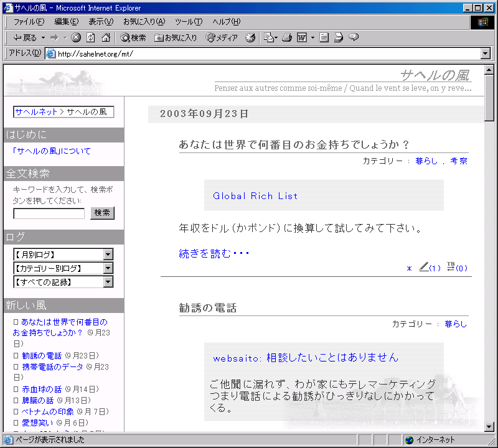Open sidebar link 愛想笑い
The width and height of the screenshot is (498, 448).
click(38, 422)
